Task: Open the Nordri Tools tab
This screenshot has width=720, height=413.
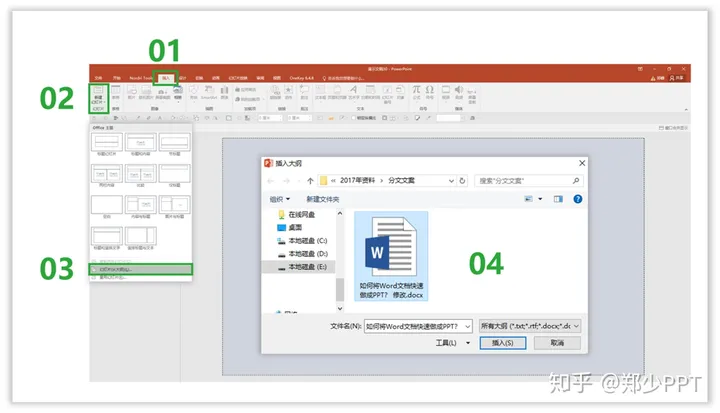Action: coord(141,78)
